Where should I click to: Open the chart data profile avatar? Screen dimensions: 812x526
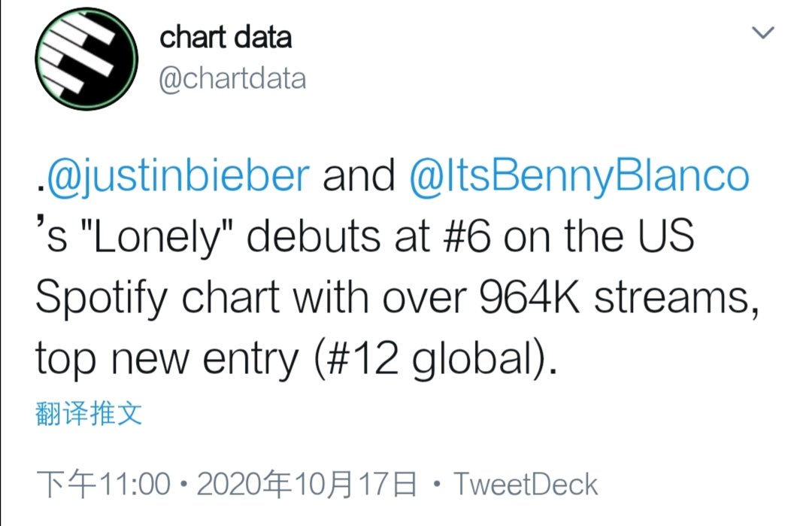click(86, 59)
